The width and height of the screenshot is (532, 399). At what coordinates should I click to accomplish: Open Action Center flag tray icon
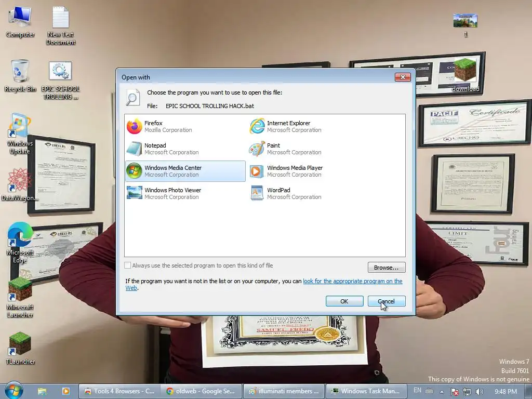[454, 392]
